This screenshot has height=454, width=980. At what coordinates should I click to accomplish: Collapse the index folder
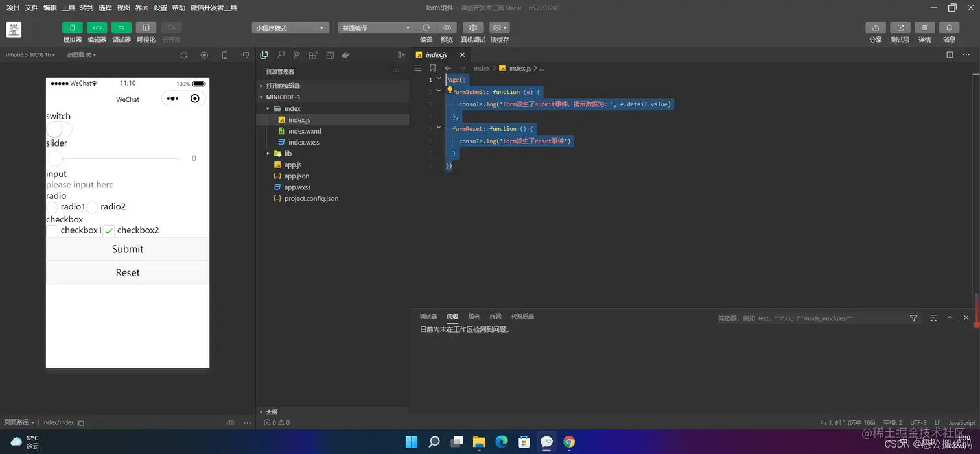pyautogui.click(x=332, y=108)
